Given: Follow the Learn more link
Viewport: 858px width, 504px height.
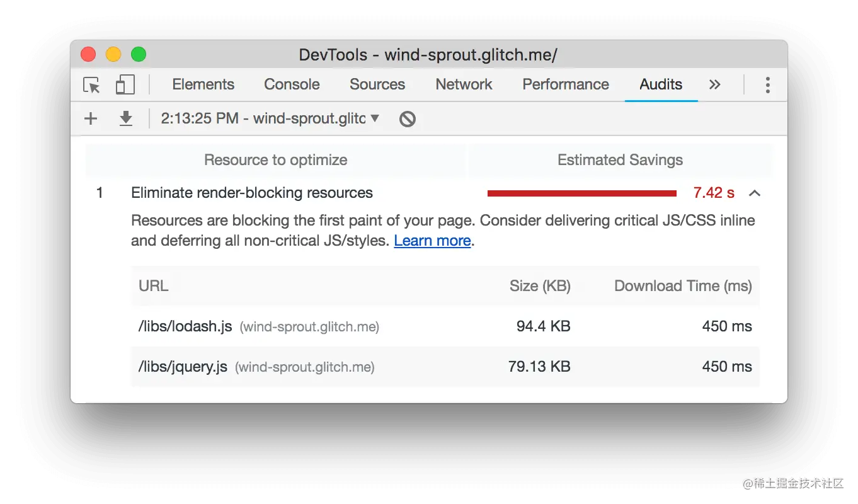Looking at the screenshot, I should coord(432,241).
